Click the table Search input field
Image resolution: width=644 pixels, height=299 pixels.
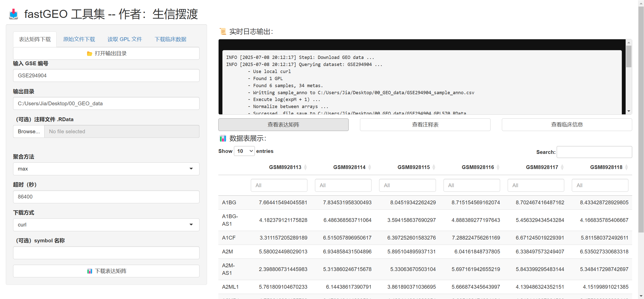click(x=594, y=152)
